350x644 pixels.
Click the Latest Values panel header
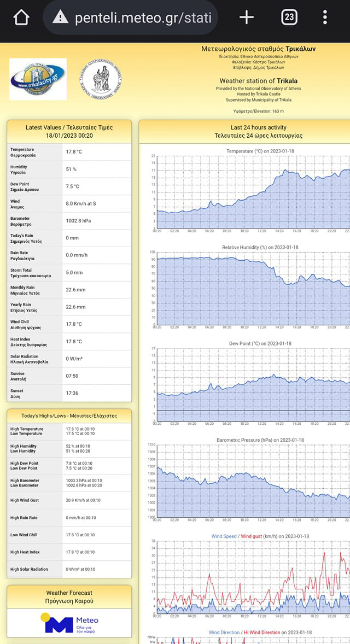[x=69, y=131]
